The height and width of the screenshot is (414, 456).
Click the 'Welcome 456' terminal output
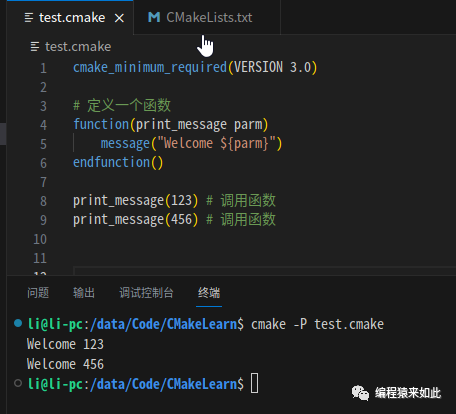point(65,364)
